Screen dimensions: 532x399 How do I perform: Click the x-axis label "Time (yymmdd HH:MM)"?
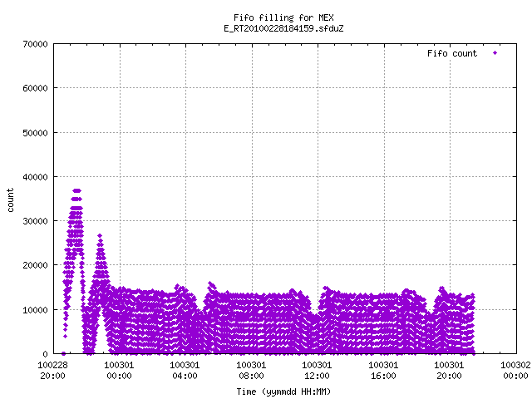point(283,392)
